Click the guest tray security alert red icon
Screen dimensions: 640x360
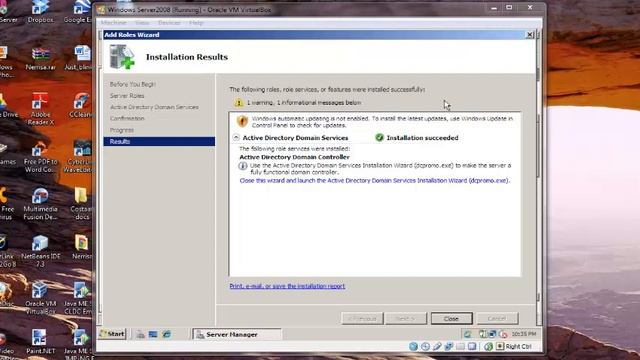pyautogui.click(x=503, y=334)
